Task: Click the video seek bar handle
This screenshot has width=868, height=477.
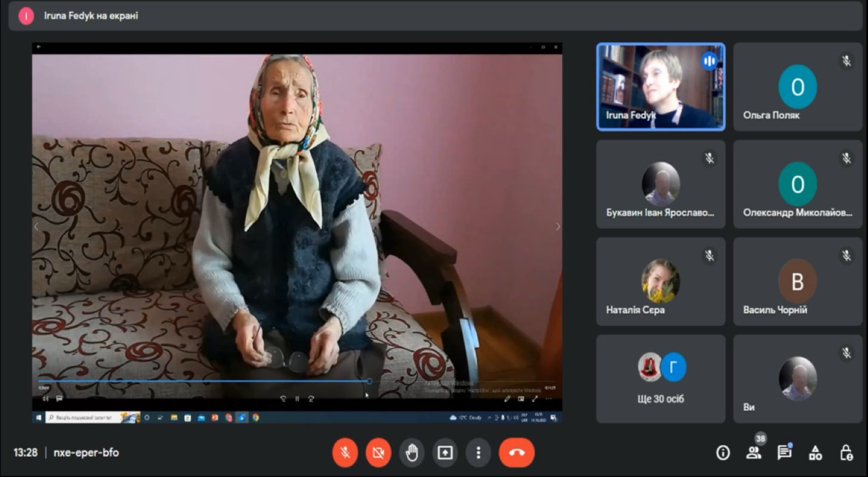Action: [x=370, y=381]
